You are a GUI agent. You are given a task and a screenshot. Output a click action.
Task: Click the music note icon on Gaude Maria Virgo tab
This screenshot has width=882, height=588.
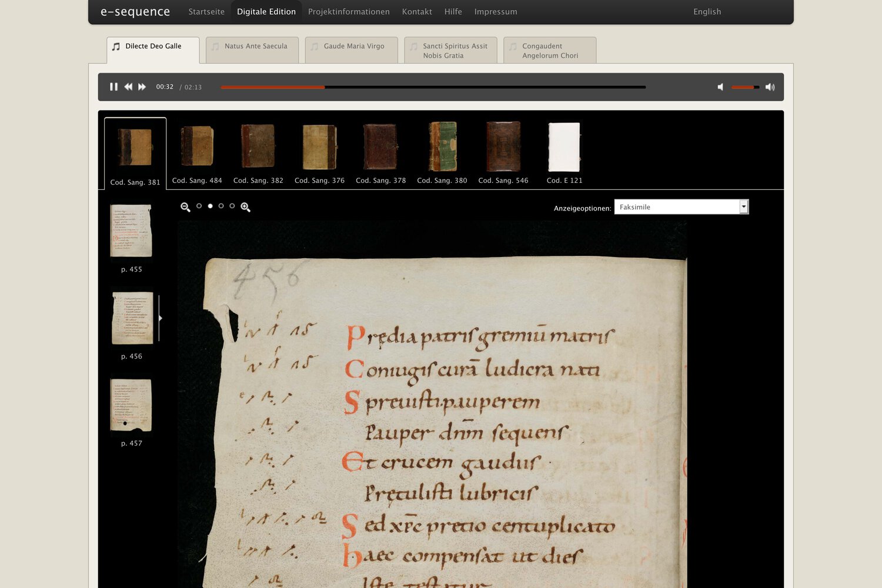pyautogui.click(x=315, y=46)
